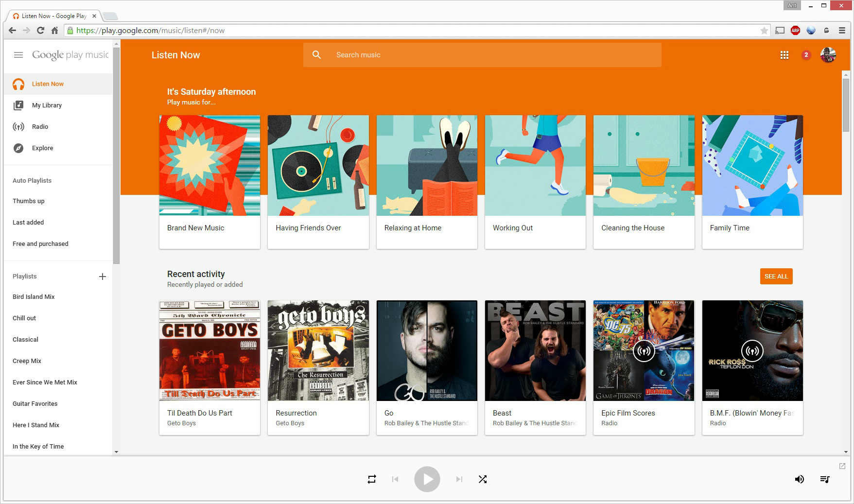The width and height of the screenshot is (854, 504).
Task: Click the search magnifier icon
Action: (316, 55)
